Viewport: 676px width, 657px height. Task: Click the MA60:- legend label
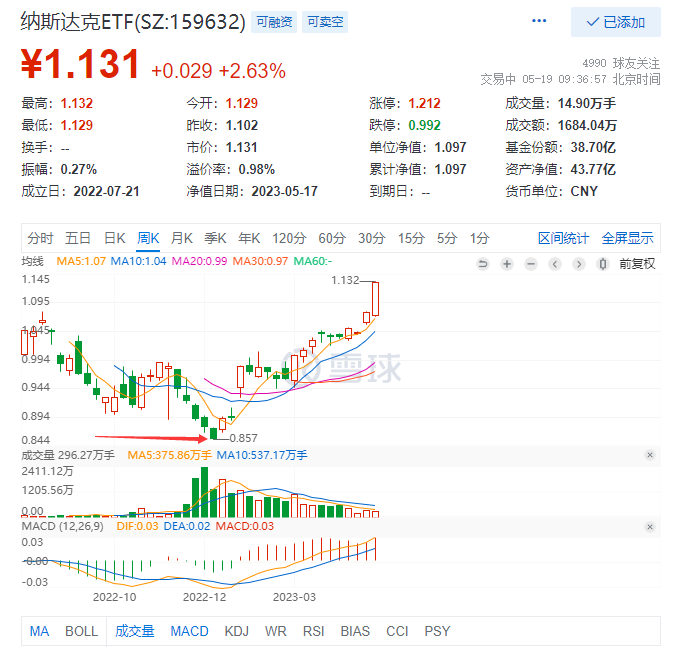313,261
